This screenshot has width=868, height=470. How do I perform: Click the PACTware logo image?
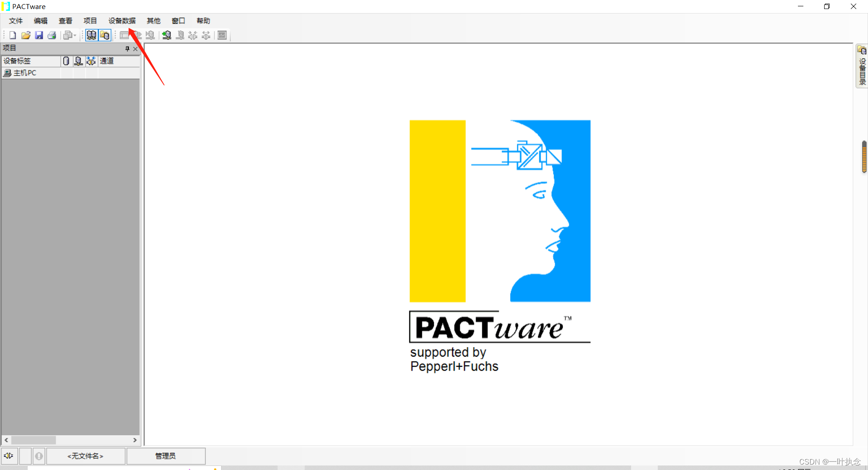coord(500,246)
